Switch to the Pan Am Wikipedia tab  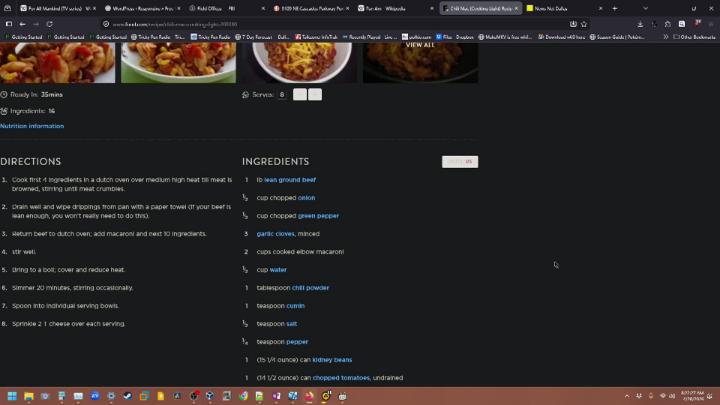395,8
